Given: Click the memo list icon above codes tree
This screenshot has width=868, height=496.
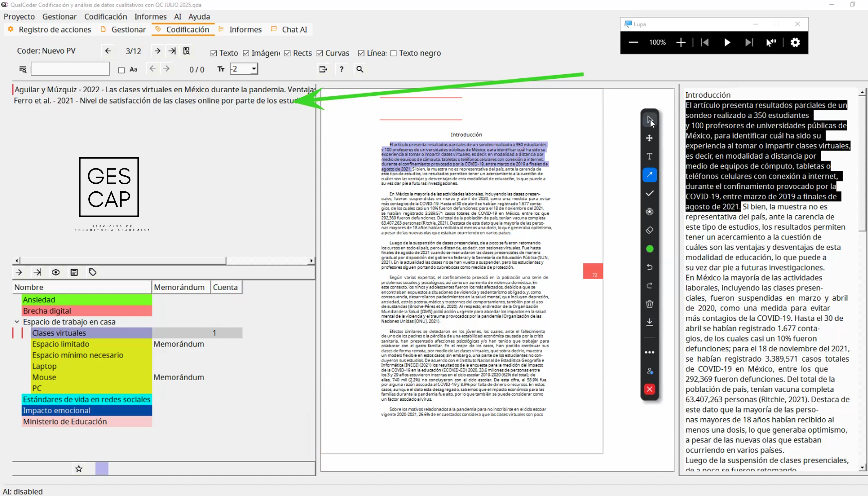Looking at the screenshot, I should 74,272.
